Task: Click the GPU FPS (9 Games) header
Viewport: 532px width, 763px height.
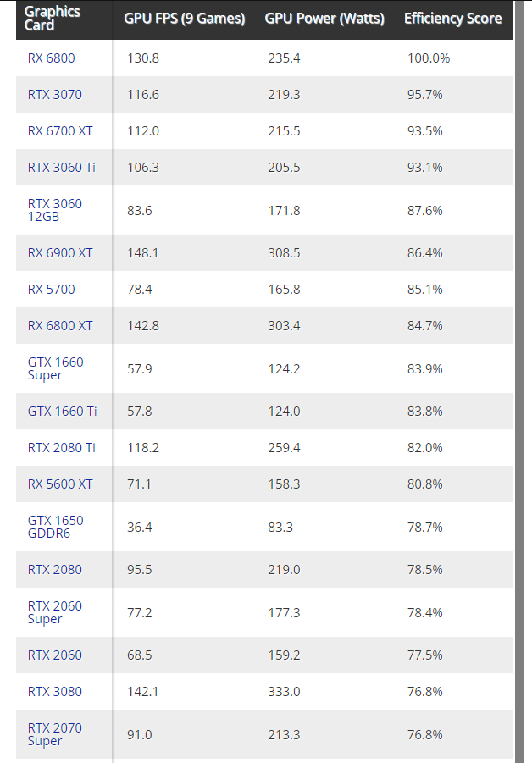Action: (184, 18)
